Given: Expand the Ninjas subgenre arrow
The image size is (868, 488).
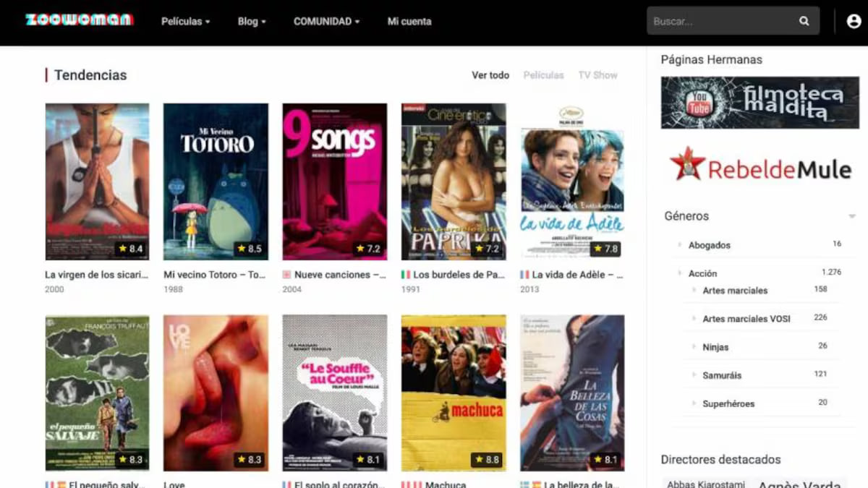Looking at the screenshot, I should click(x=694, y=347).
